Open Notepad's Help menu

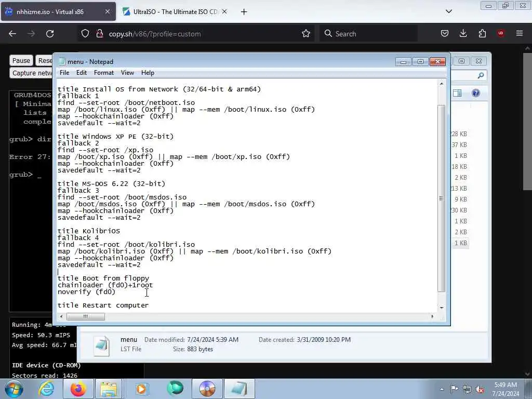148,73
